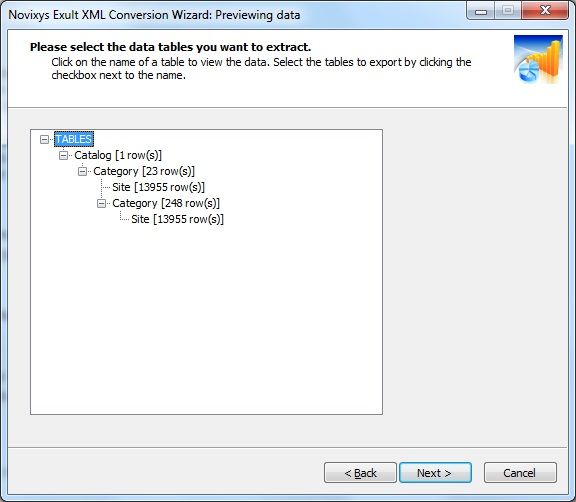View the Category [23 row(s)] table
576x502 pixels.
pos(144,171)
